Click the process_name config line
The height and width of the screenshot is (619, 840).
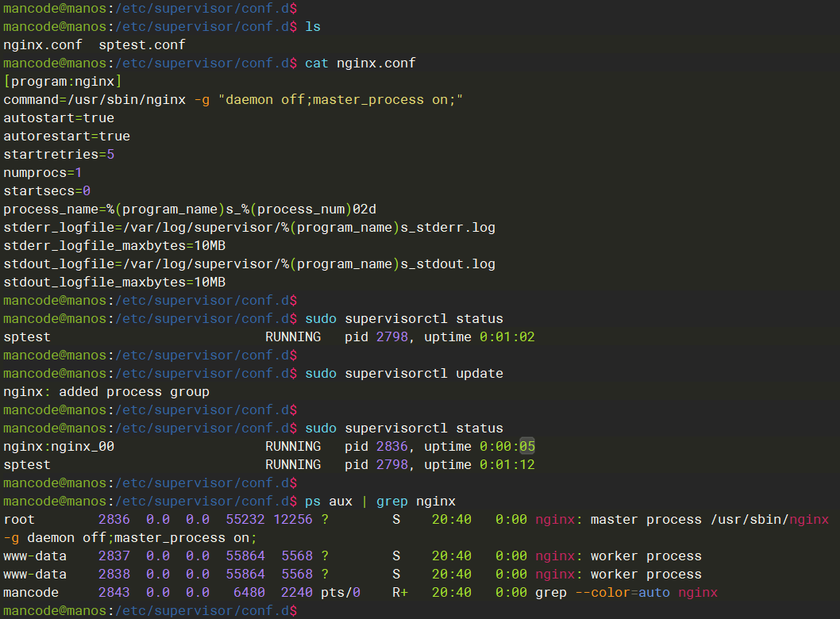(x=190, y=209)
